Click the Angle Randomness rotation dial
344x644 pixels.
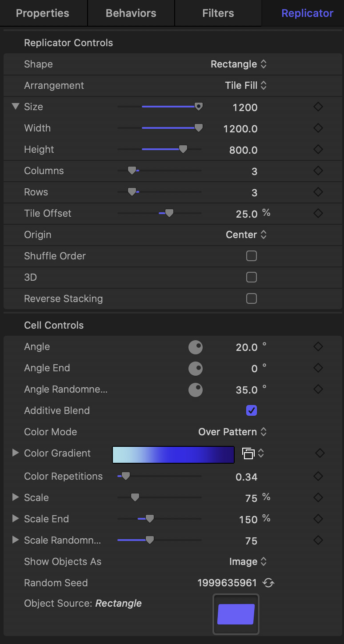(196, 390)
